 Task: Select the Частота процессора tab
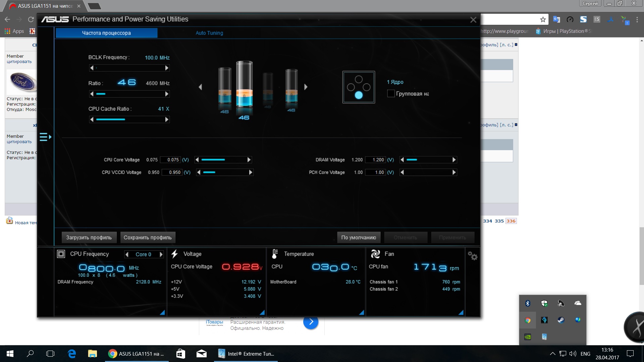pyautogui.click(x=106, y=33)
